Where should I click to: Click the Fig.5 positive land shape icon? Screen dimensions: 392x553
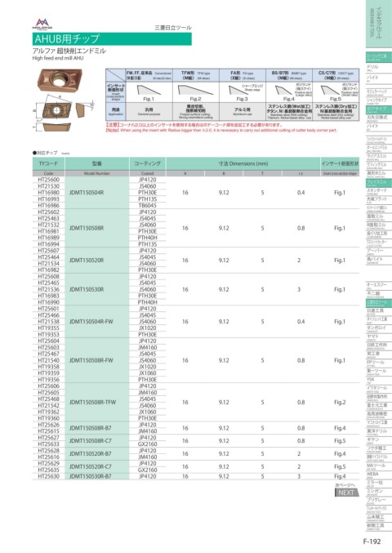(330, 91)
